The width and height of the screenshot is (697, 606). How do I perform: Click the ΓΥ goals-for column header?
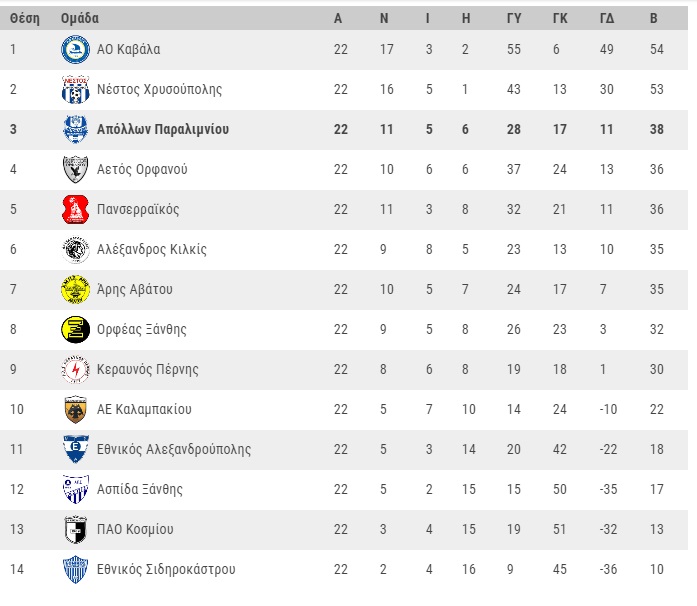pyautogui.click(x=514, y=18)
